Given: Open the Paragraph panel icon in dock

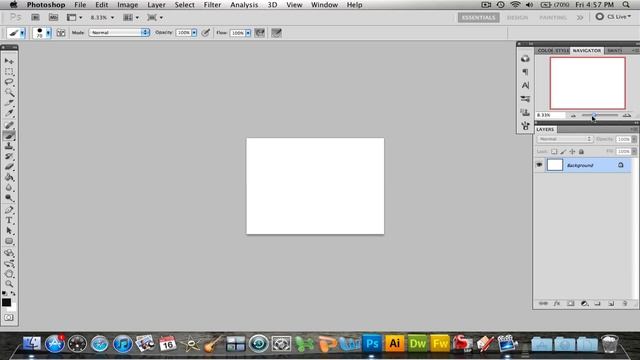Looking at the screenshot, I should point(525,72).
